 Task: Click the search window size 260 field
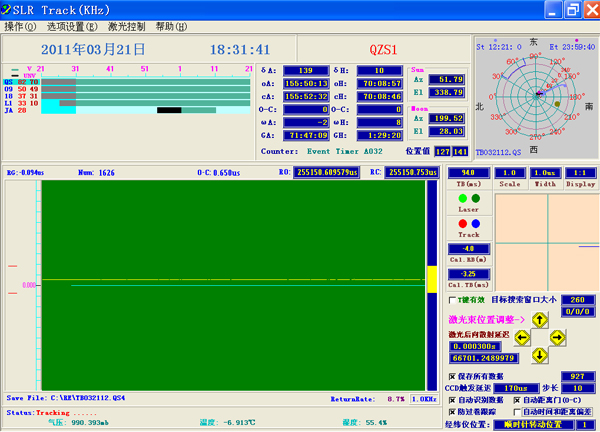point(578,300)
